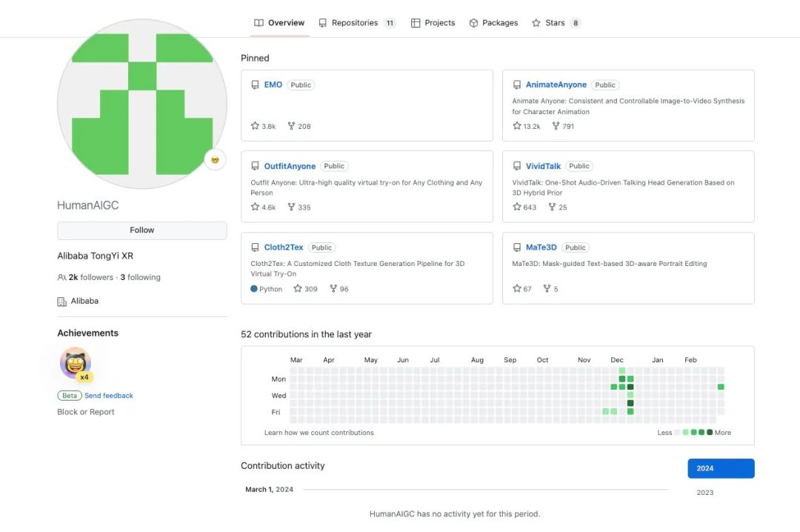This screenshot has width=800, height=532.
Task: Click the EMO repository book icon
Action: tap(255, 84)
